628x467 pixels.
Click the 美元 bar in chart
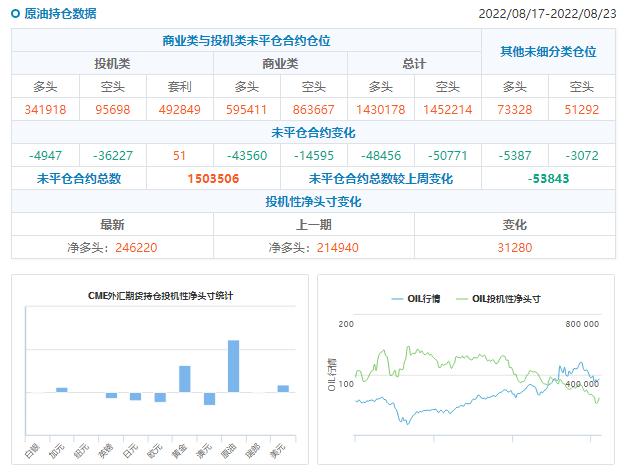[283, 388]
